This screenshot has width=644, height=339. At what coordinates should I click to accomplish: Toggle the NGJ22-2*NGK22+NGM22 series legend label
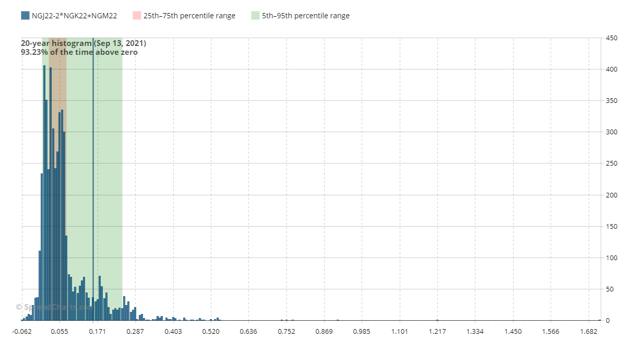point(74,16)
